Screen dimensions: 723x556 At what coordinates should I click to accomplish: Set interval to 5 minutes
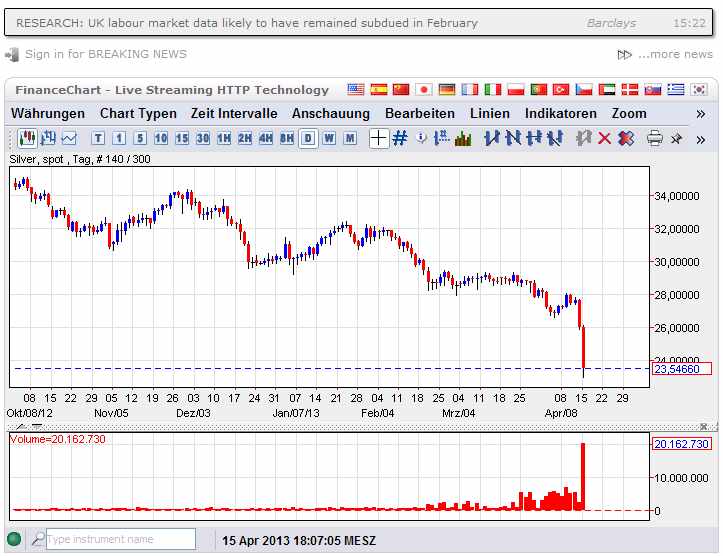pos(140,138)
